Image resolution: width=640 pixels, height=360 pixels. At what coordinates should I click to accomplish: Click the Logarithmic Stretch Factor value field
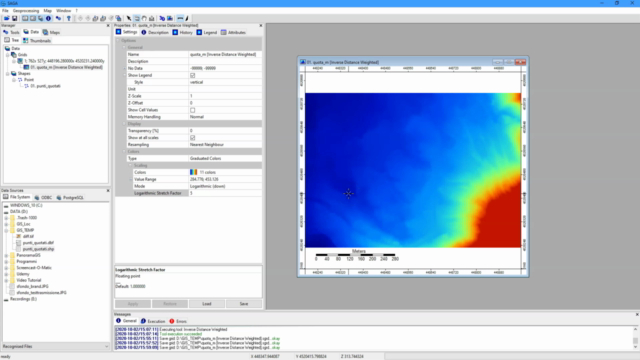pos(225,193)
